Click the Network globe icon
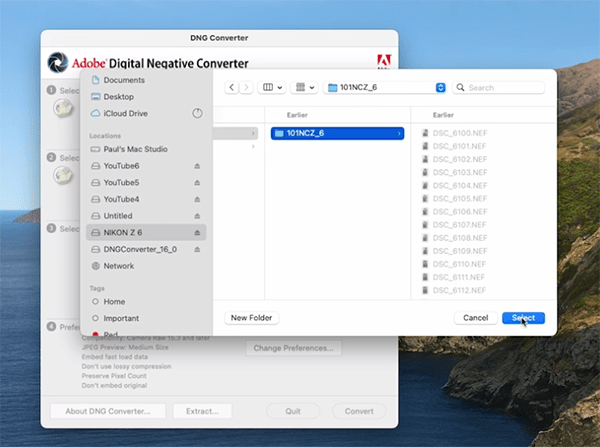600x447 pixels. point(95,266)
